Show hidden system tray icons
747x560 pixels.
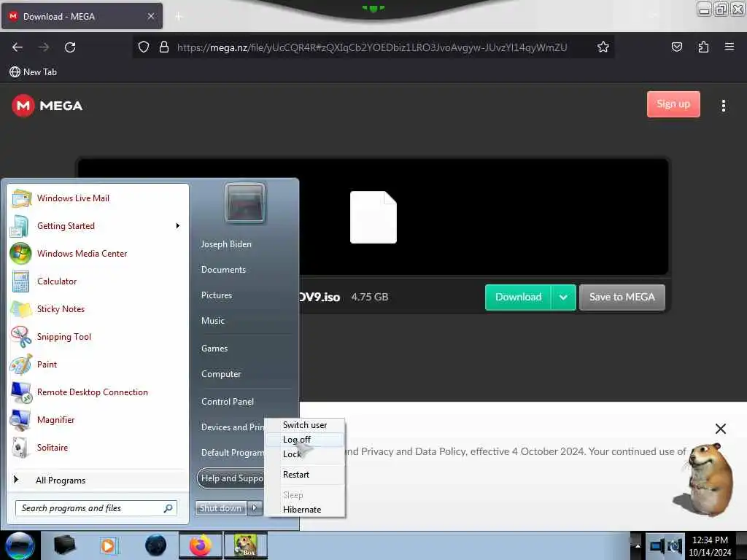[x=638, y=546]
